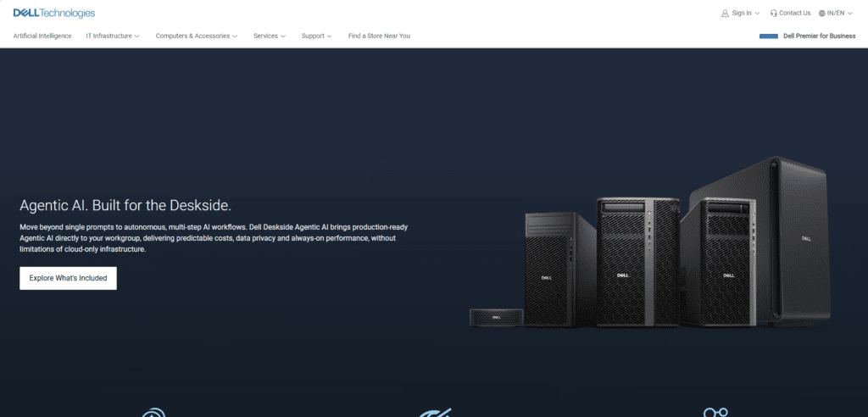Open the Services menu

pos(265,36)
